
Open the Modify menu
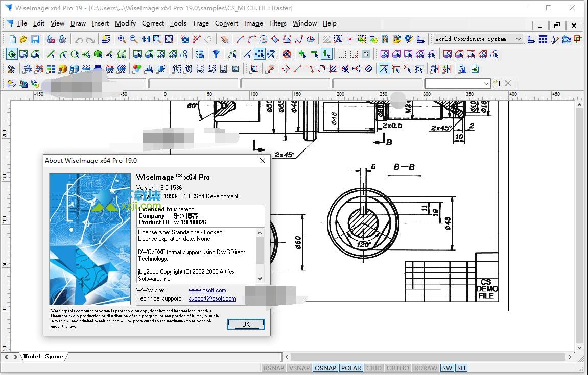[125, 23]
